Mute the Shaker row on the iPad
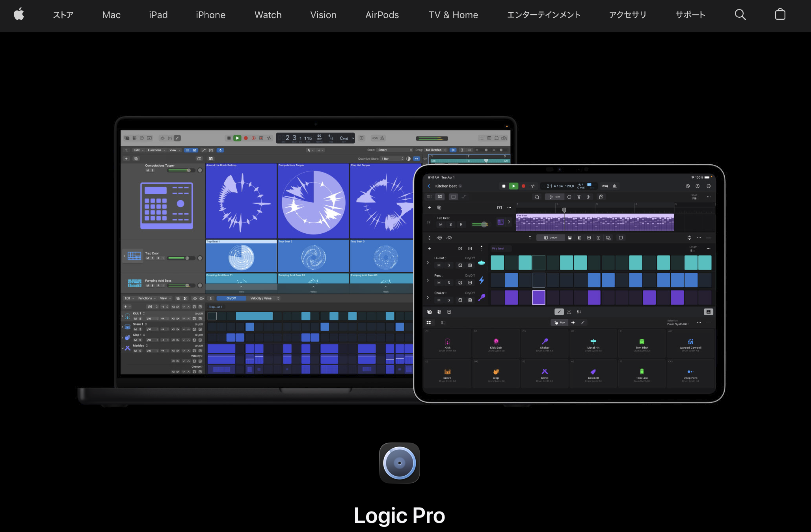This screenshot has width=811, height=532. [x=439, y=300]
